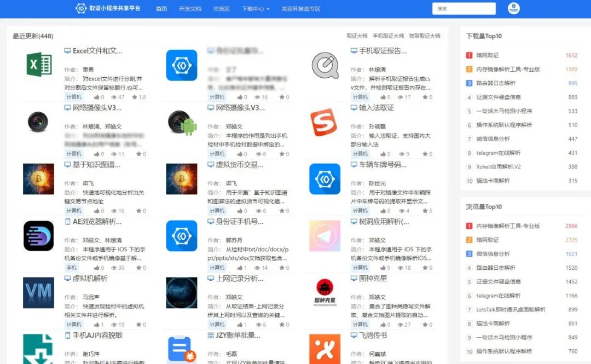This screenshot has height=364, width=591.
Task: Click the blue hexagon icon for 身份证手机号
Action: (182, 236)
